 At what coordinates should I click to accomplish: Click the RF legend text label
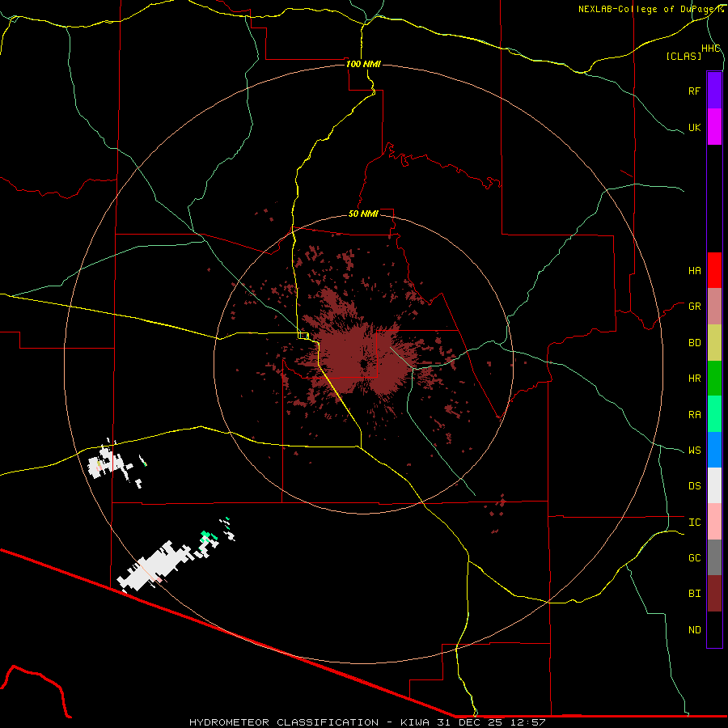coord(694,91)
